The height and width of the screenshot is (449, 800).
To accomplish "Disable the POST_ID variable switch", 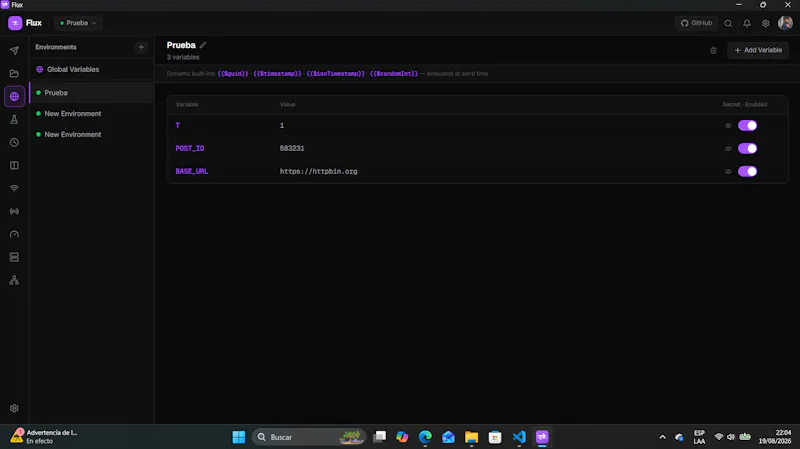I will (747, 148).
